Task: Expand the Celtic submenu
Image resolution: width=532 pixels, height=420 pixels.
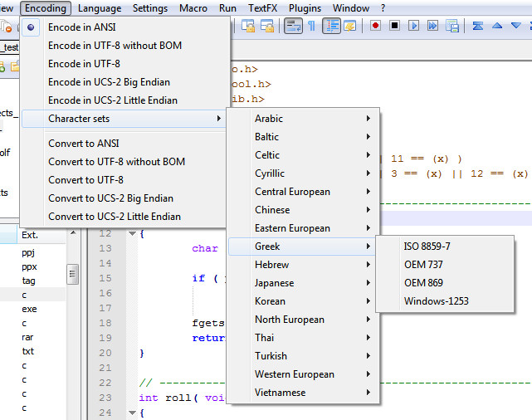Action: (303, 155)
